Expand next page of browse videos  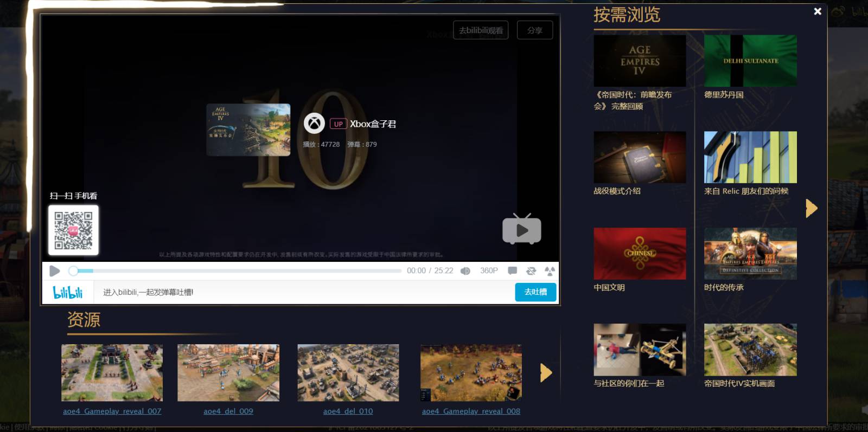(x=811, y=208)
